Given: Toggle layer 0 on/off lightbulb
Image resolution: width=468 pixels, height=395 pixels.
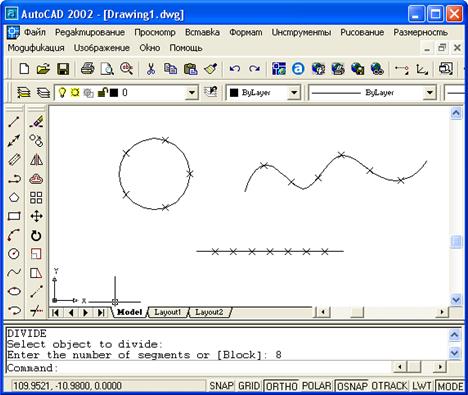Looking at the screenshot, I should coord(62,92).
